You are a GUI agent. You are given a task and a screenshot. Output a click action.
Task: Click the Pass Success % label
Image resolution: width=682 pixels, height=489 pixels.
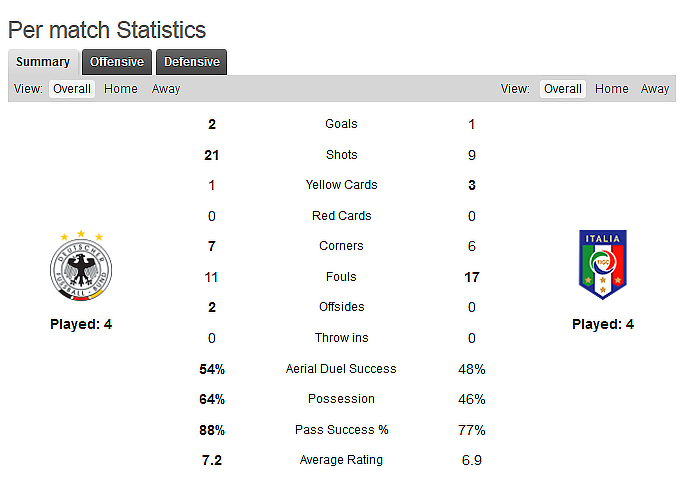click(341, 430)
